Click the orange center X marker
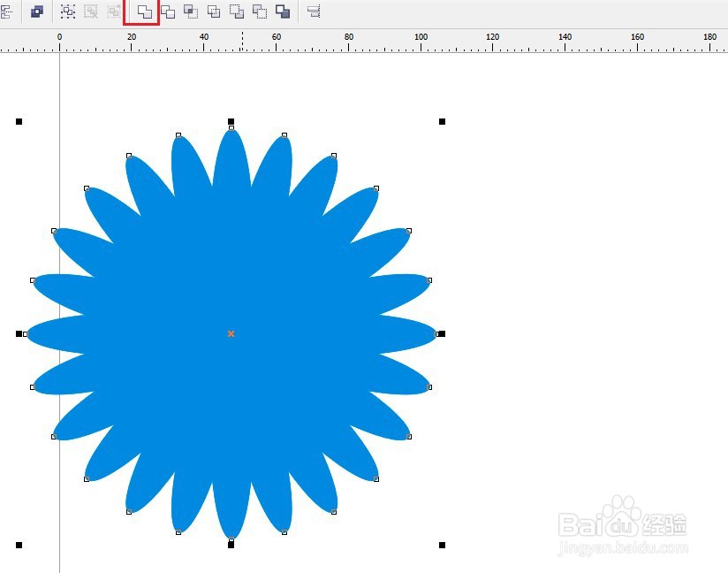This screenshot has width=728, height=573. (231, 333)
